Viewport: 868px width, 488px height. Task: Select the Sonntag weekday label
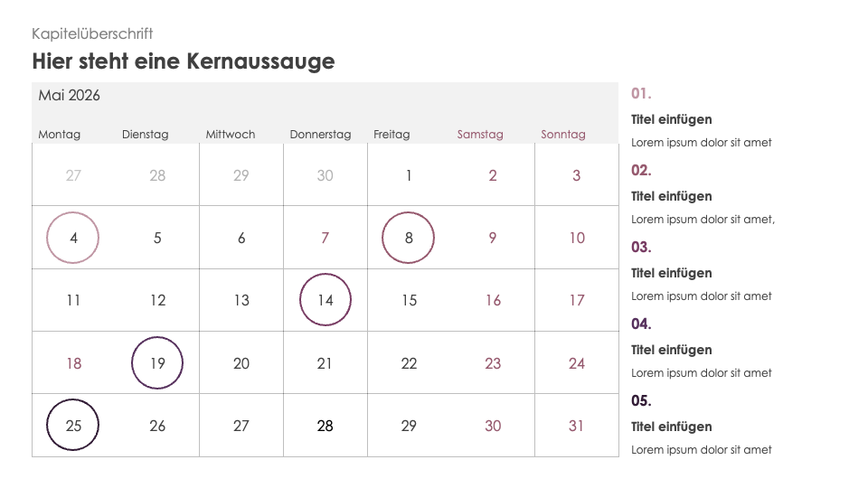coord(563,135)
